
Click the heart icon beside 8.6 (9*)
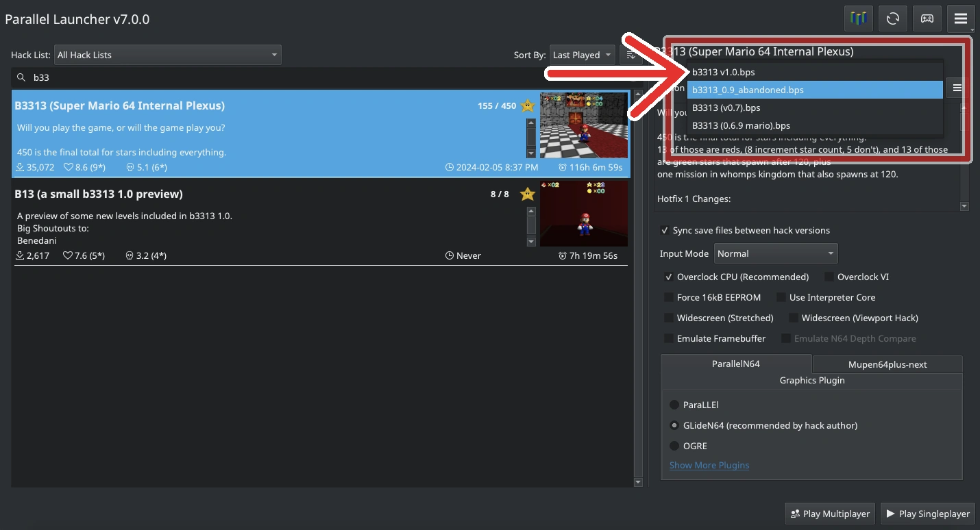pos(68,167)
